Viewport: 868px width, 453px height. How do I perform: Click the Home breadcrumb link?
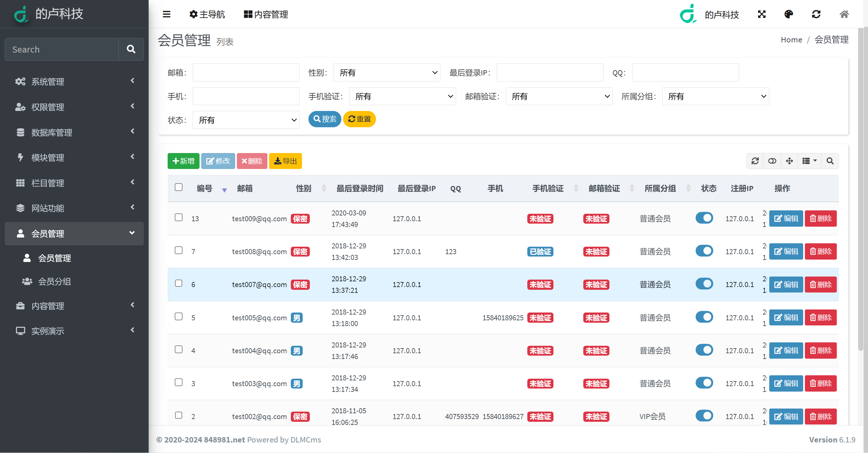(x=791, y=40)
